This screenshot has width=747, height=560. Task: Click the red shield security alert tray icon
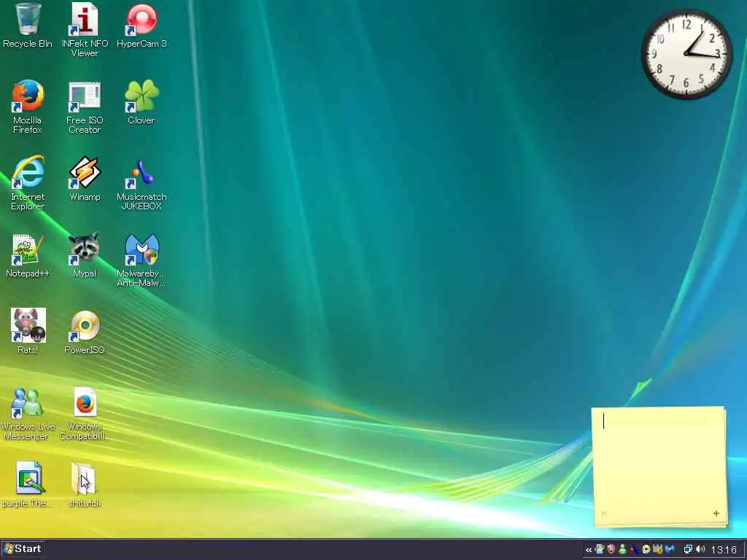611,549
